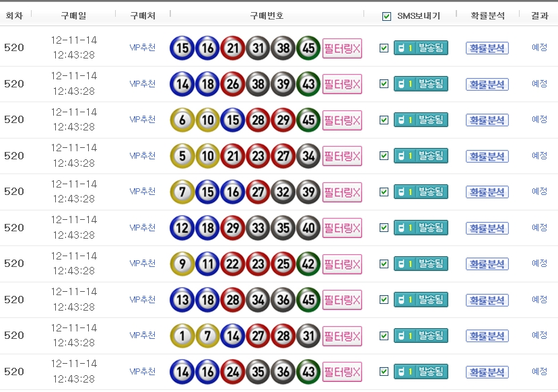Screen dimensions: 558x392
Task: Click the green lotto ball numbered 42
Action: pos(308,264)
